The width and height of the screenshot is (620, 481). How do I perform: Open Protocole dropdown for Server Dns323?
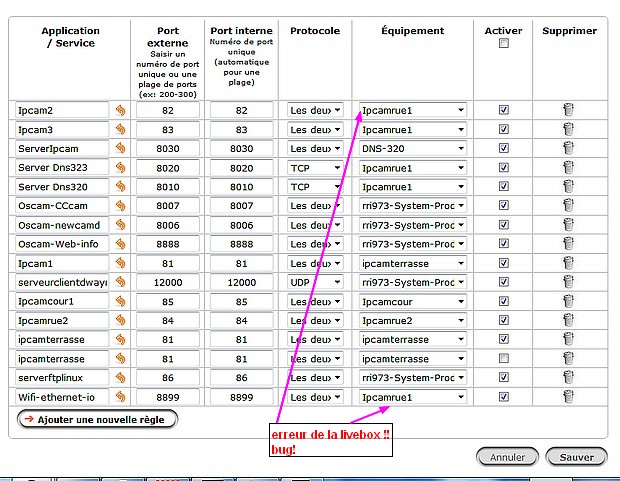click(x=315, y=168)
